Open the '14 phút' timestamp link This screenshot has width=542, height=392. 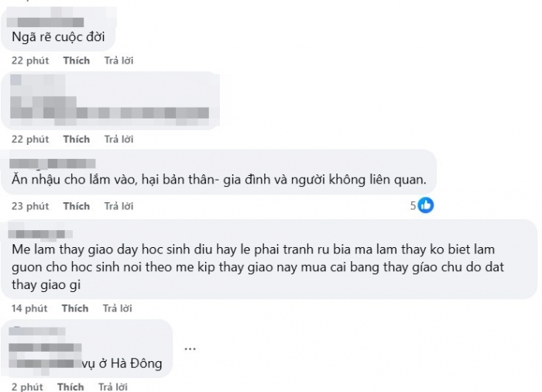point(29,308)
